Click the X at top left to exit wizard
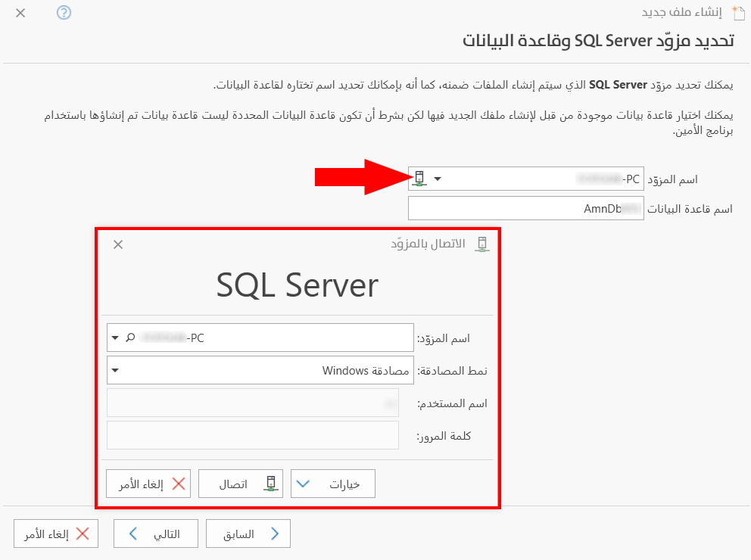This screenshot has width=751, height=560. pyautogui.click(x=20, y=13)
